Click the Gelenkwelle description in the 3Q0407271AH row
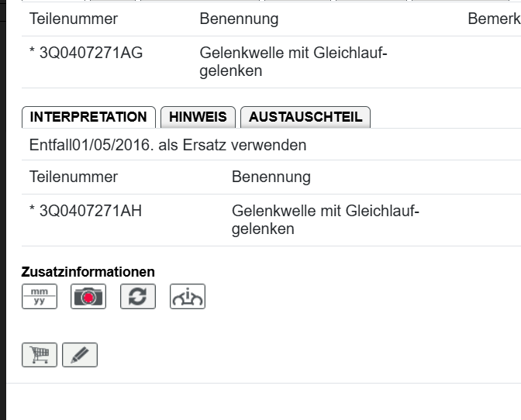521x420 pixels. [326, 220]
